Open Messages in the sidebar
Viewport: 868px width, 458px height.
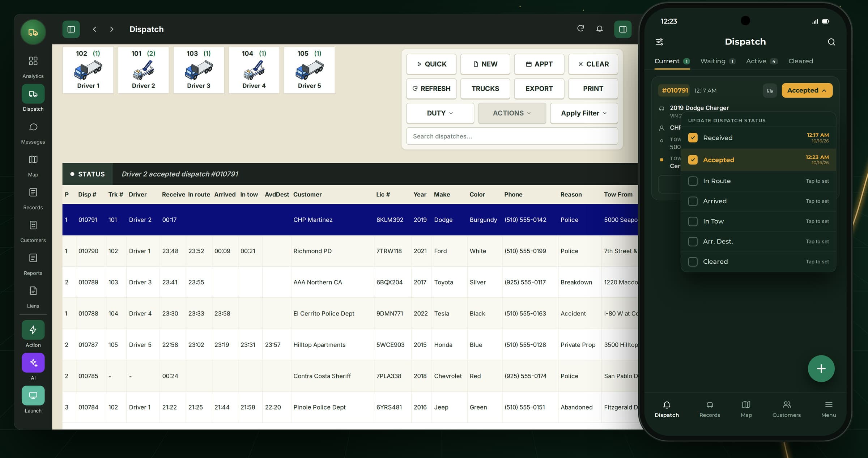tap(33, 133)
